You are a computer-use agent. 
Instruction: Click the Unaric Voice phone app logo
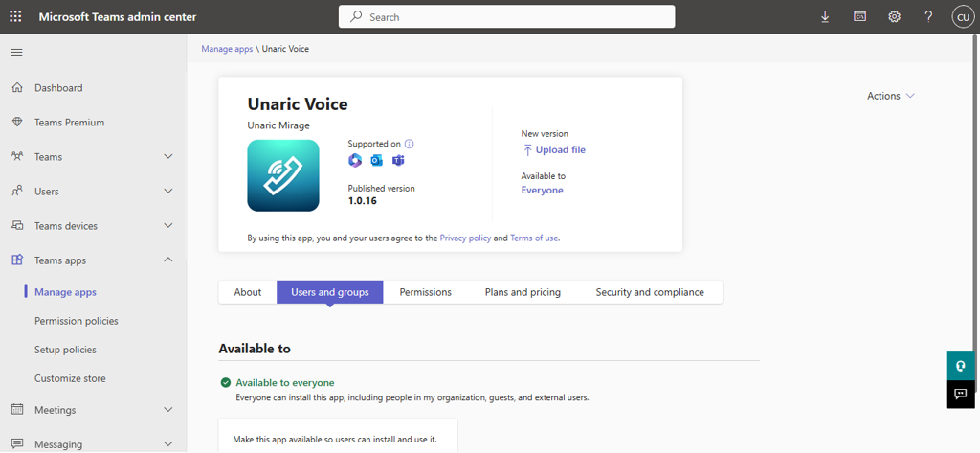[283, 176]
